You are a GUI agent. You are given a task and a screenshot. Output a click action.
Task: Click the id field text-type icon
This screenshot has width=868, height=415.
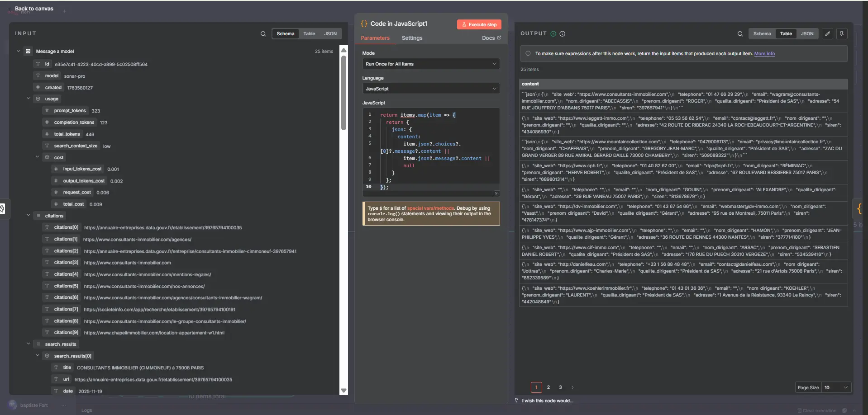pos(38,64)
